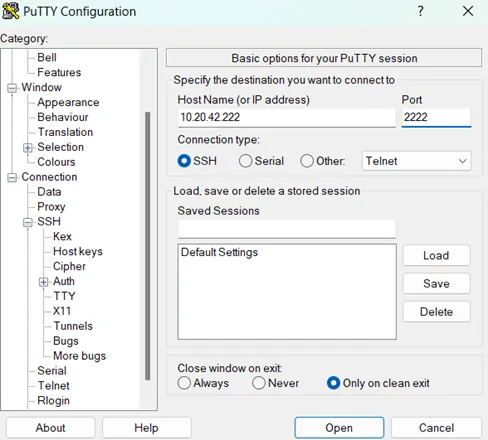Close the PuTTY Configuration window

468,11
